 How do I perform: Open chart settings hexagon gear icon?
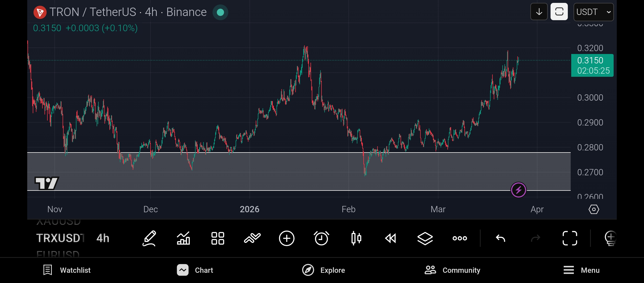[x=594, y=209]
